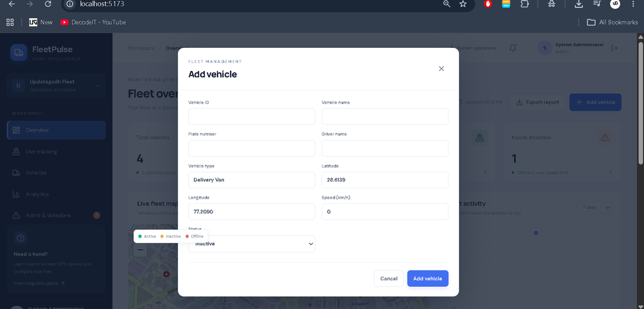
Task: Click the Need a hand help icon
Action: coord(20,238)
